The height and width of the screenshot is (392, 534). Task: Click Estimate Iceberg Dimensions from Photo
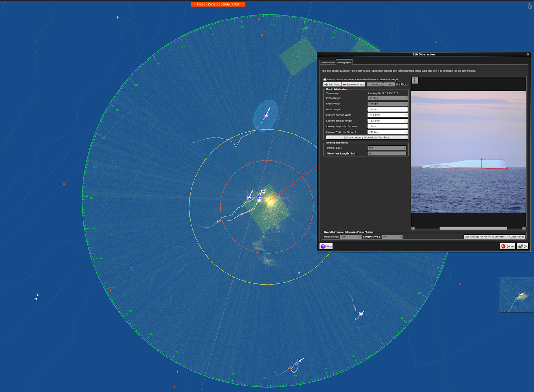pos(367,137)
